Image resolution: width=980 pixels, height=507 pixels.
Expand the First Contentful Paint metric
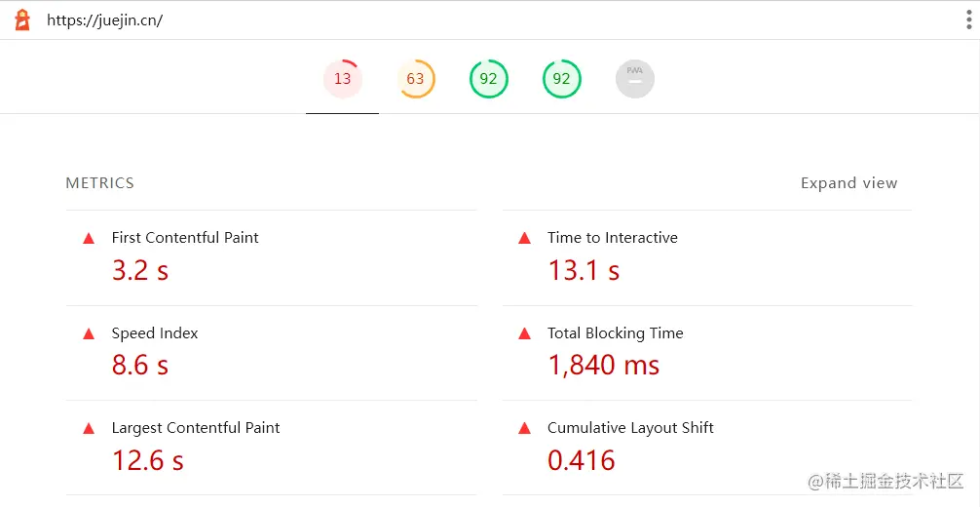pyautogui.click(x=185, y=238)
